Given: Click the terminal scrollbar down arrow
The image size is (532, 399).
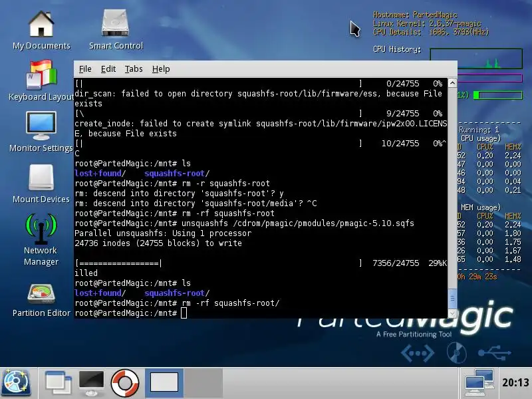Looking at the screenshot, I should (452, 314).
